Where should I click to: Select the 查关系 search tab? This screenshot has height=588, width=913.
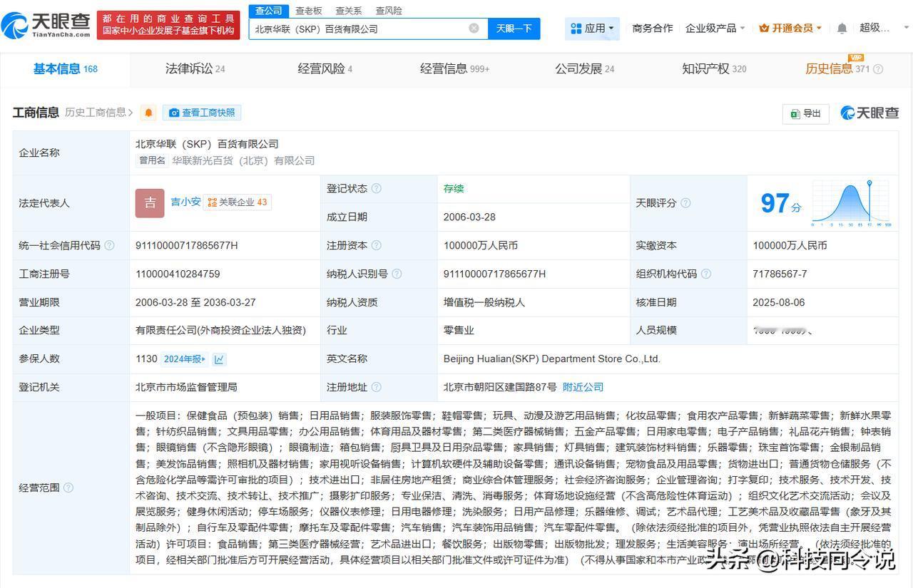[348, 11]
